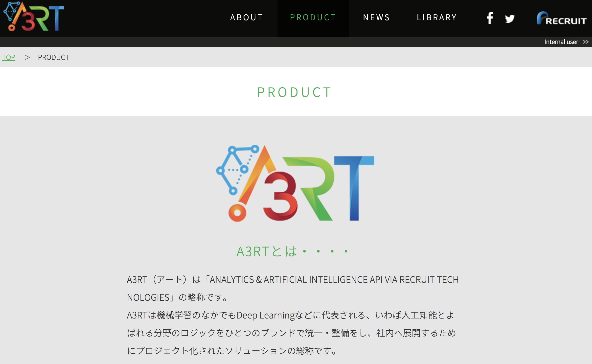592x364 pixels.
Task: Click the double chevron beside Internal user
Action: [586, 42]
